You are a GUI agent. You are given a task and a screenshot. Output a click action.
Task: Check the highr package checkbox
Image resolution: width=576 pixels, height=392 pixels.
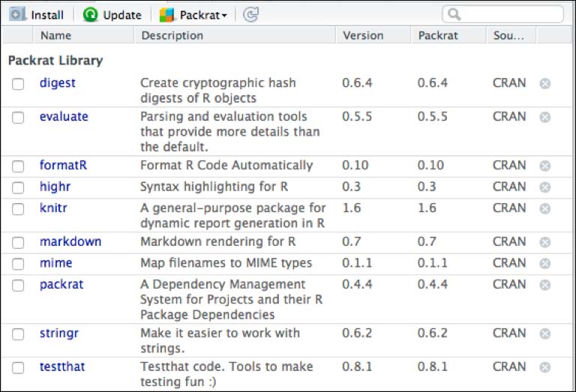18,187
